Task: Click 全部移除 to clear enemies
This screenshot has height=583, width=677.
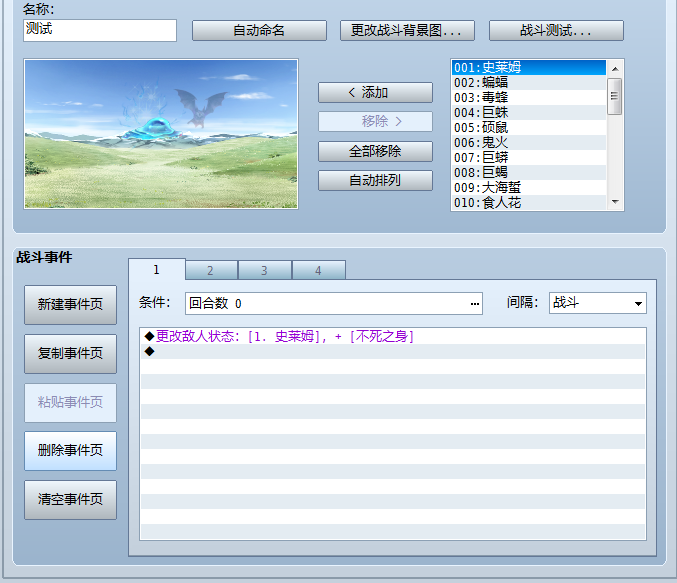Action: (x=375, y=151)
